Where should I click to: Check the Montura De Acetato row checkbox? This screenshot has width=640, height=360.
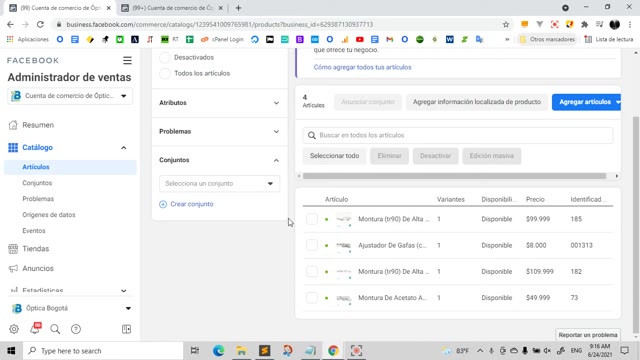coord(312,298)
